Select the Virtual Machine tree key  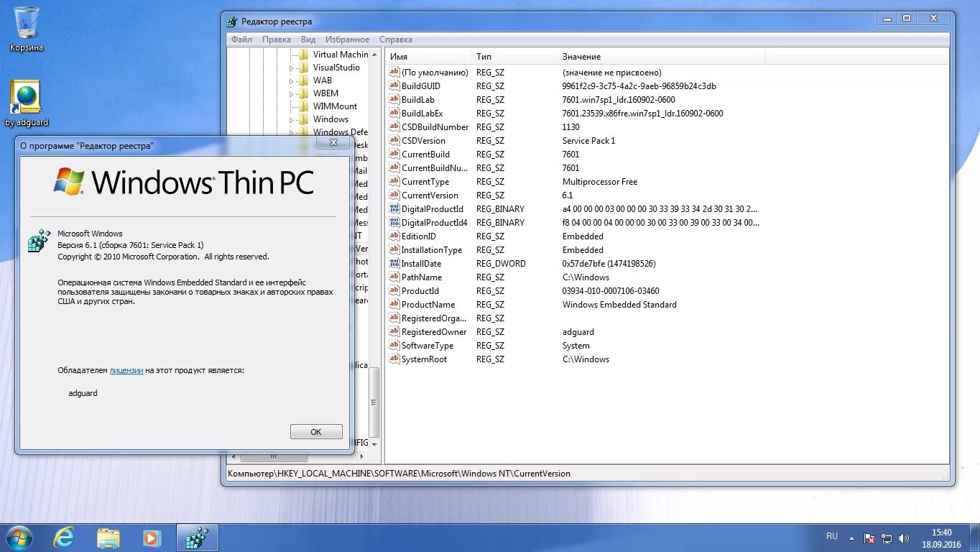pyautogui.click(x=340, y=55)
